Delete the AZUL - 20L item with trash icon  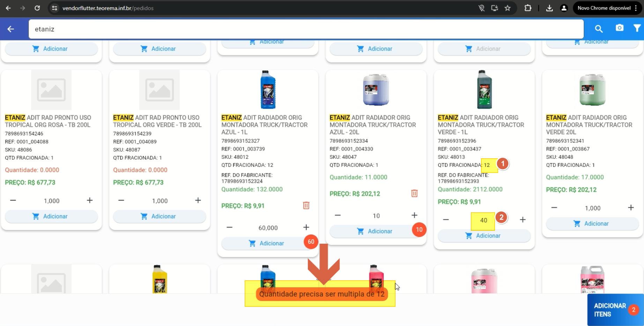(x=414, y=193)
